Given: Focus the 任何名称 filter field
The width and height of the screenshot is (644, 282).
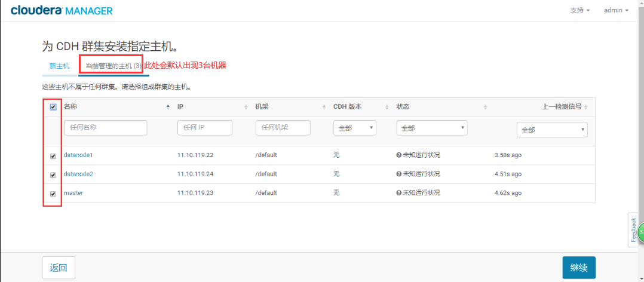Looking at the screenshot, I should pyautogui.click(x=106, y=128).
